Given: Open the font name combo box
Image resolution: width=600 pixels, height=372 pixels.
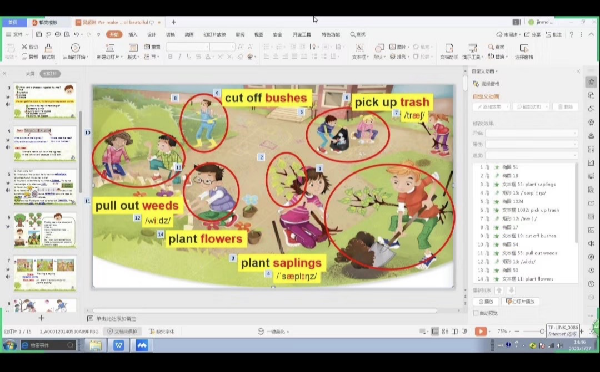Looking at the screenshot, I should click(188, 47).
